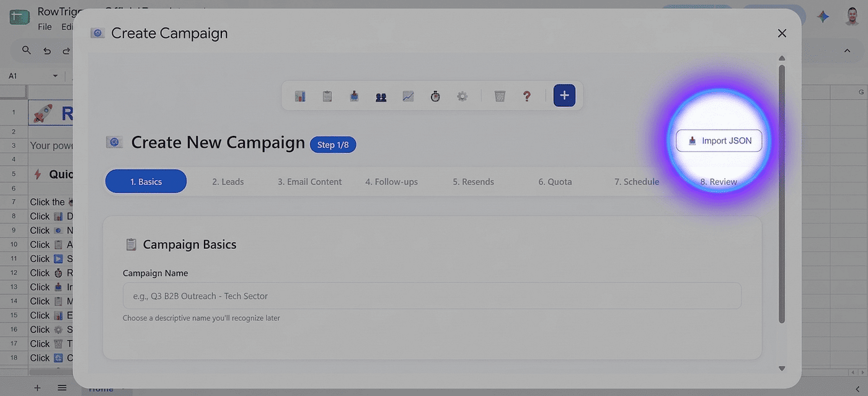Open the 5. Resends step
Screen dimensions: 868x396
[x=473, y=182]
